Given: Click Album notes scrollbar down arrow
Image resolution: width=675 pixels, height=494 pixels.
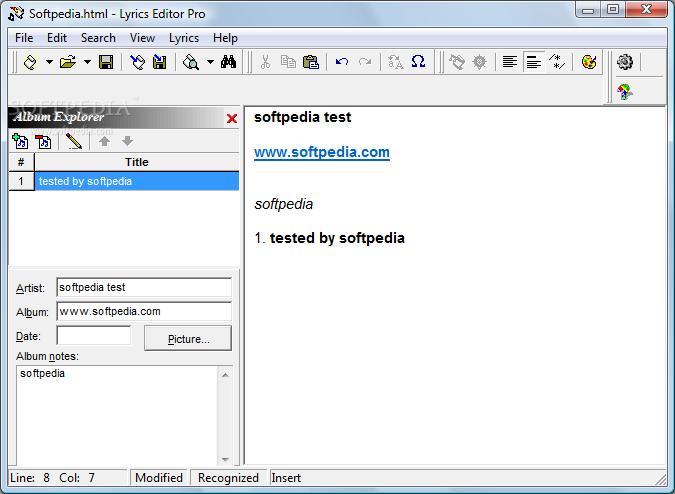Looking at the screenshot, I should point(225,459).
